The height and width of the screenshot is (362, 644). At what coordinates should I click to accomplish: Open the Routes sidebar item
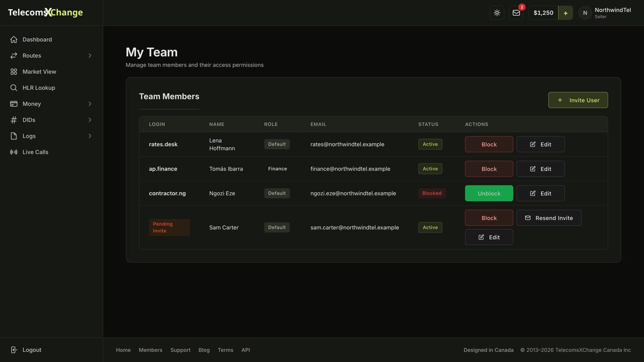[51, 56]
